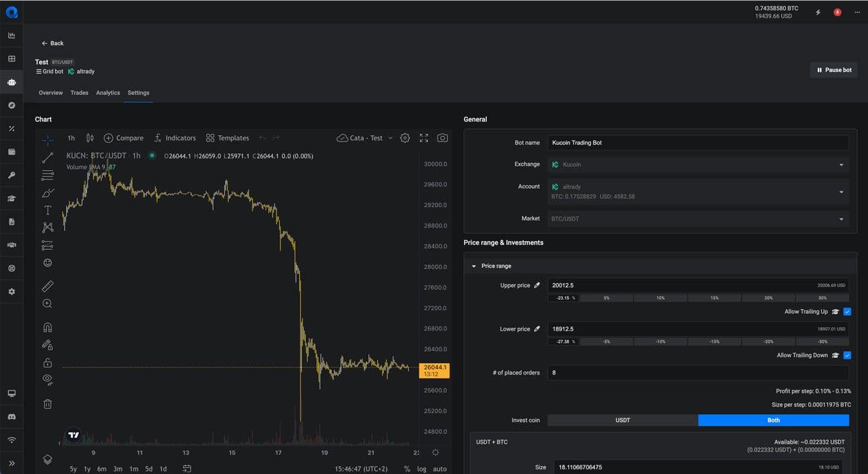Viewport: 868px width, 474px height.
Task: Open the lightning quick actions icon
Action: click(819, 12)
